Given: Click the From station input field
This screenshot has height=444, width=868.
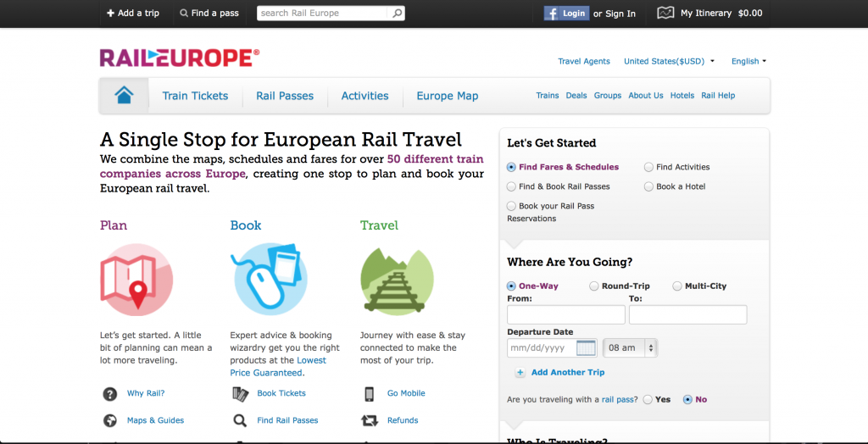Looking at the screenshot, I should point(565,314).
